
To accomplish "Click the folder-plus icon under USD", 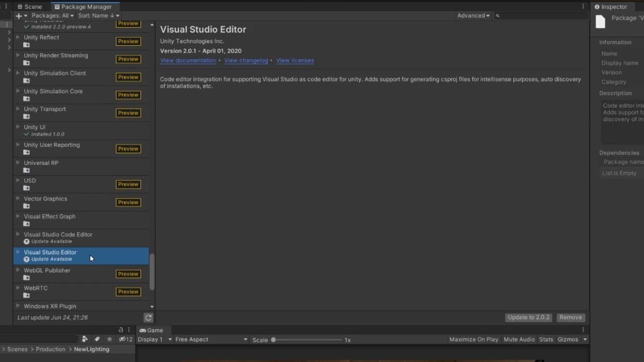I will 27,188.
